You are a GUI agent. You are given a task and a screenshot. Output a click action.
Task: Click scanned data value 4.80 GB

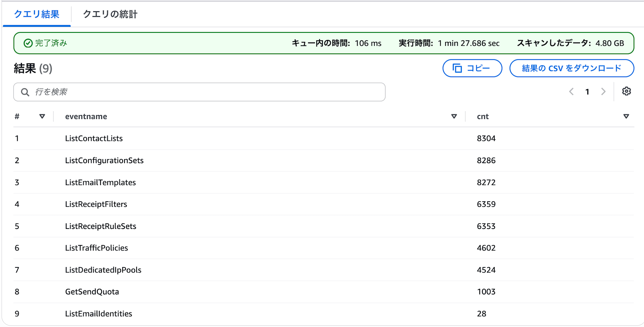[610, 43]
